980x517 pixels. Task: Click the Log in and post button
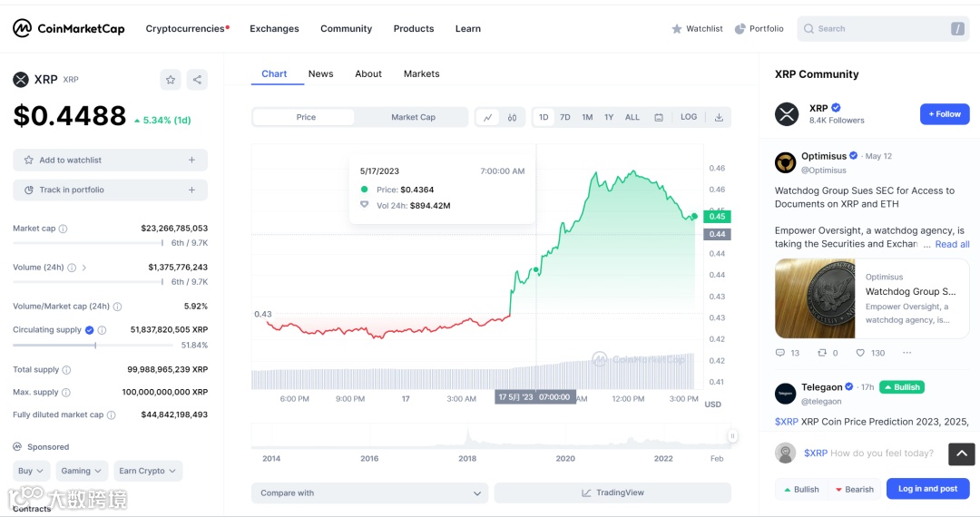tap(927, 489)
